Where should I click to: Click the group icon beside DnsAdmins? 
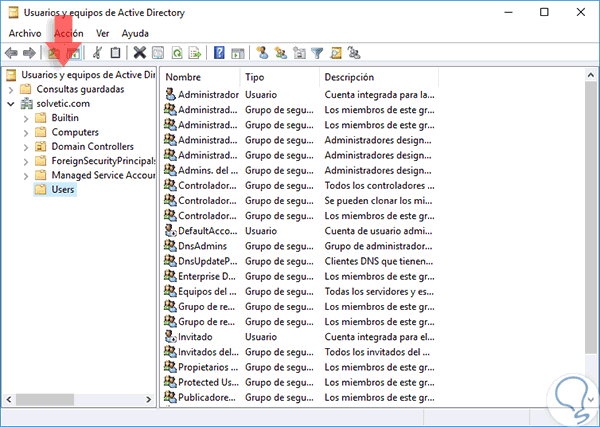click(x=170, y=246)
